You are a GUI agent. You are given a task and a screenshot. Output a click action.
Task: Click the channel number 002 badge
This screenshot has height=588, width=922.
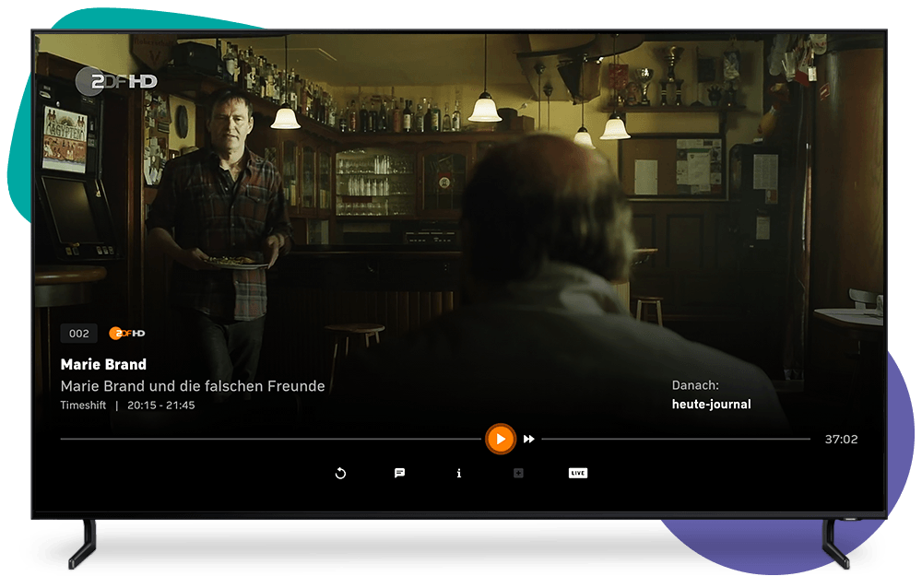tap(78, 333)
